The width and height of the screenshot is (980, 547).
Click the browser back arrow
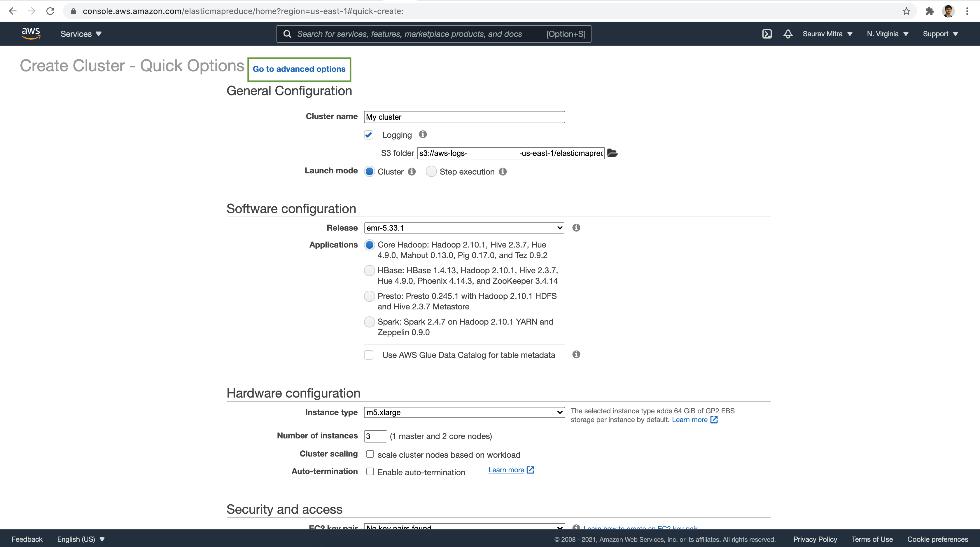(x=13, y=11)
